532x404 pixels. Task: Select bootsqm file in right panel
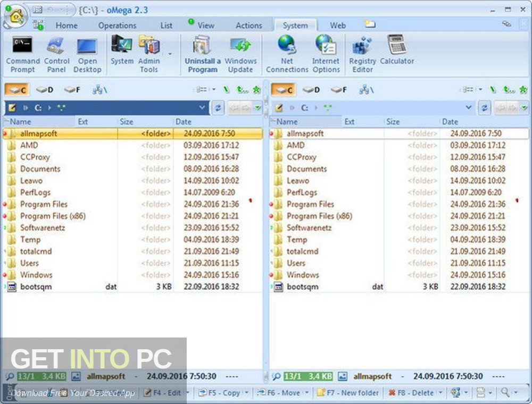tap(399, 287)
